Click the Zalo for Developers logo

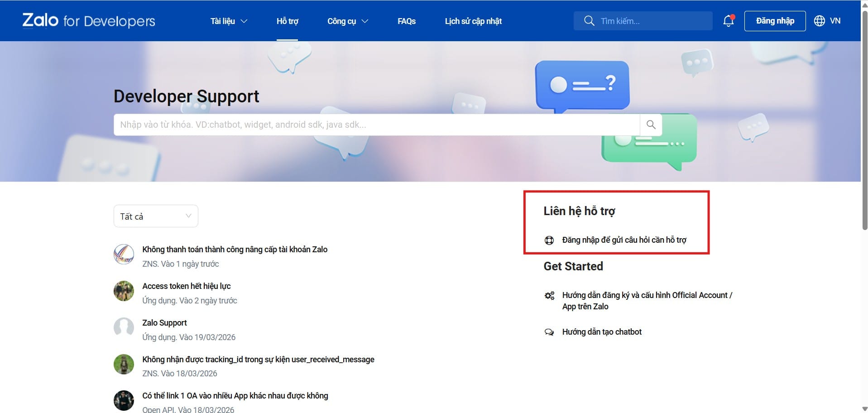click(x=88, y=20)
